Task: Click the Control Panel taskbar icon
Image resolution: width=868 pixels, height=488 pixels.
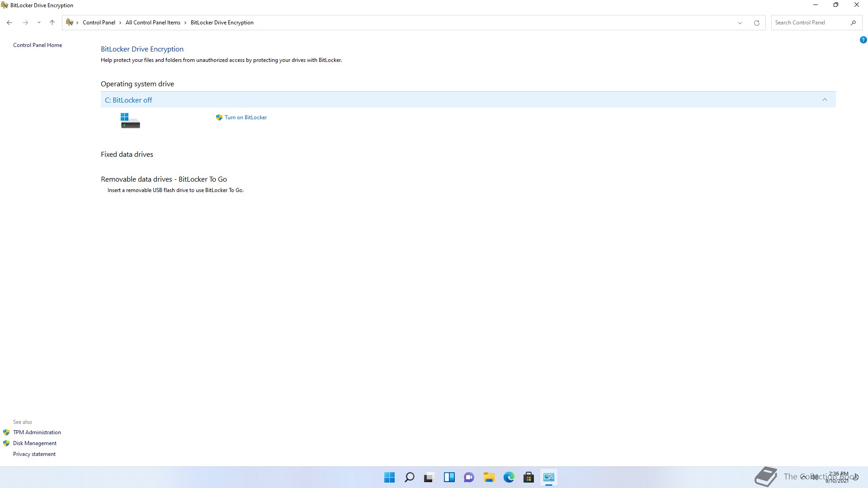Action: (x=548, y=477)
